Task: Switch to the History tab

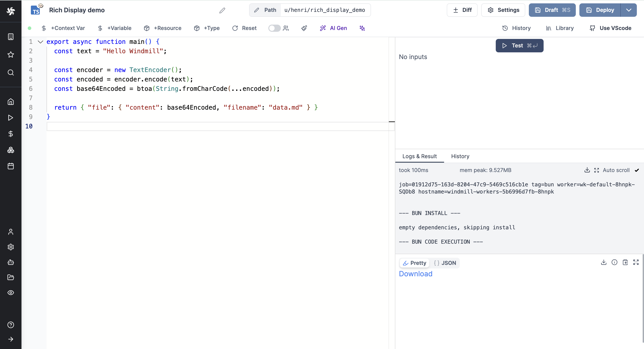Action: (460, 156)
